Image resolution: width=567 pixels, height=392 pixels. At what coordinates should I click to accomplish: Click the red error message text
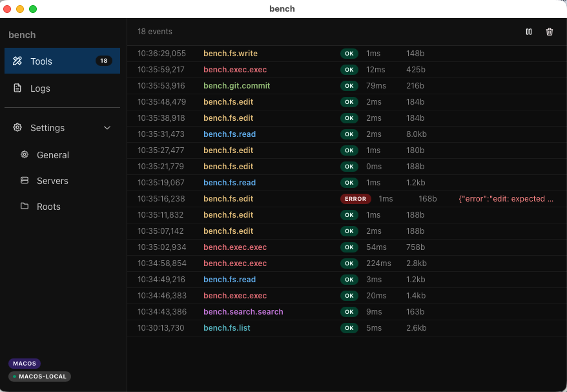click(x=506, y=199)
